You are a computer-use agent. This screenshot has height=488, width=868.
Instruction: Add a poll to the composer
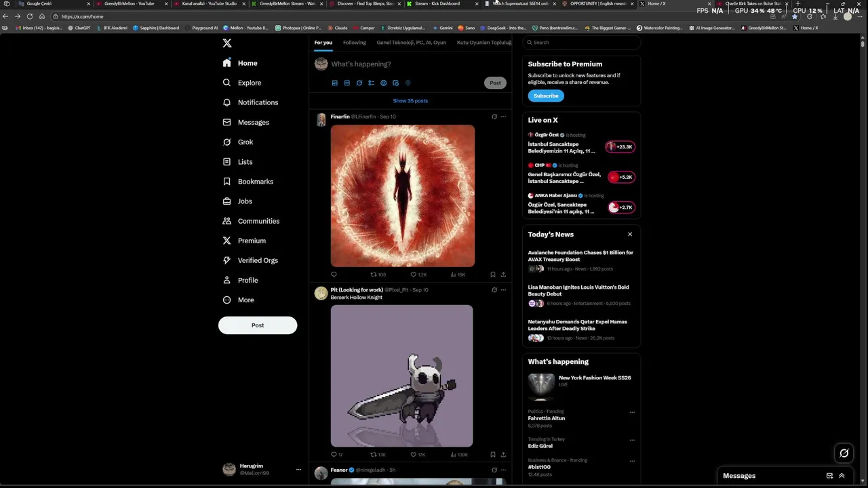(x=371, y=83)
